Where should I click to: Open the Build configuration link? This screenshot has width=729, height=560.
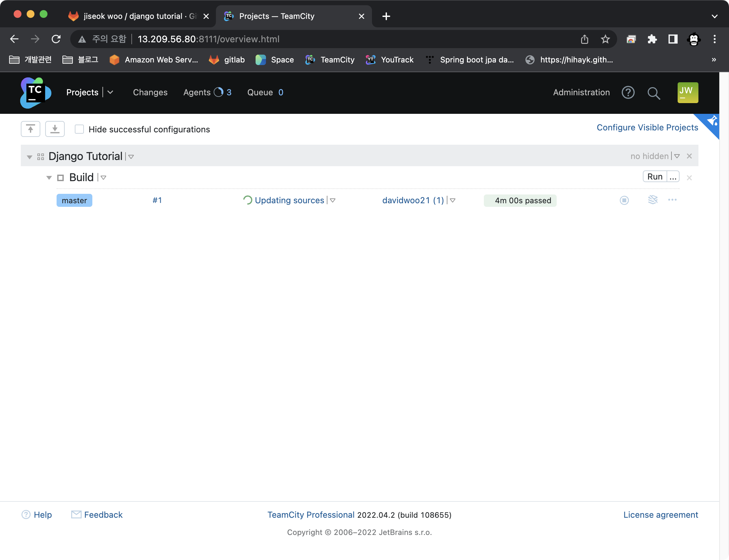(82, 177)
